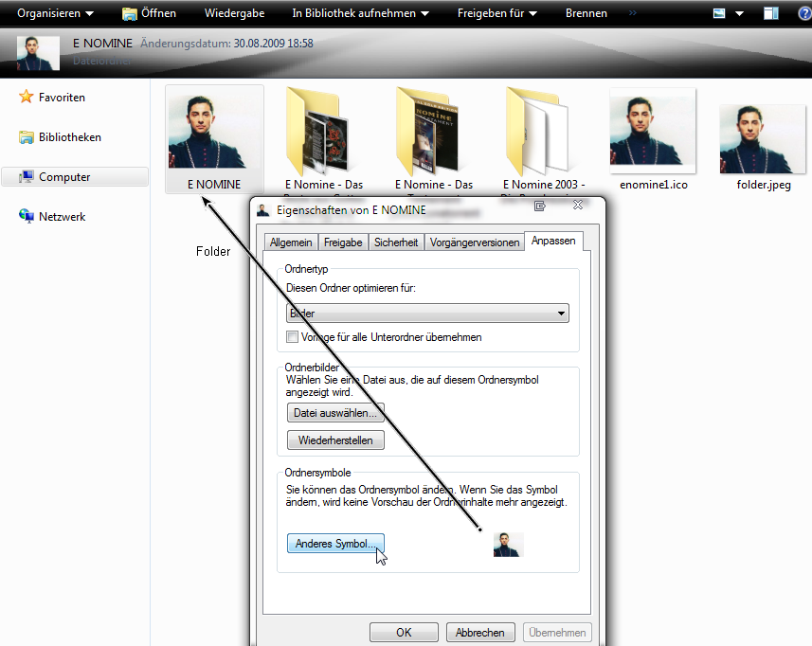
Task: Click the 'E NOMINE' folder name label
Action: click(x=214, y=185)
